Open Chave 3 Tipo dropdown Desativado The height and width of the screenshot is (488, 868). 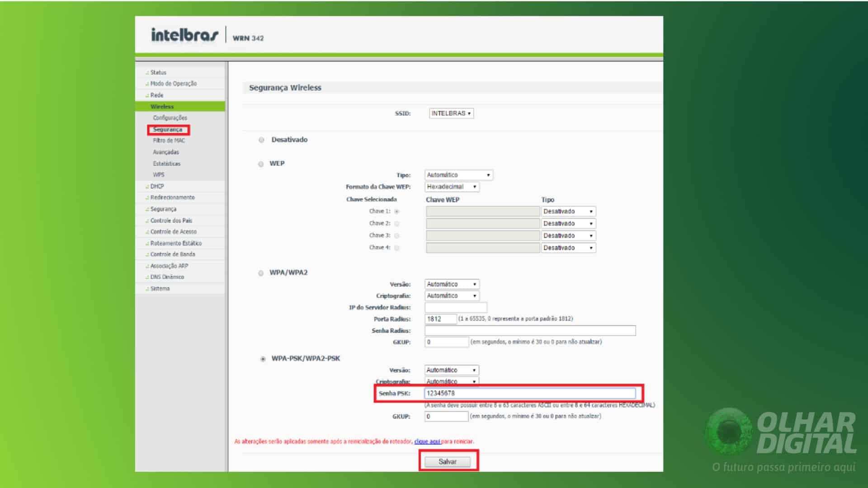coord(569,236)
